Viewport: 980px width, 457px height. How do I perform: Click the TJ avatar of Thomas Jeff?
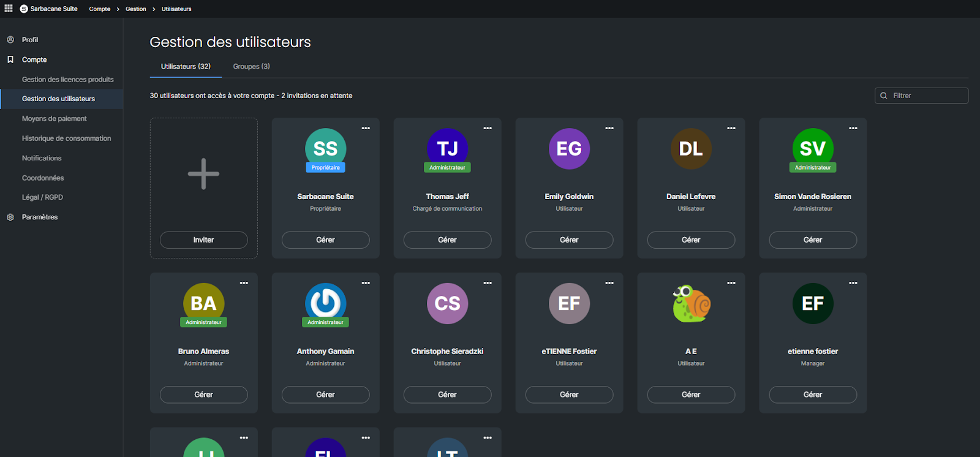[447, 148]
